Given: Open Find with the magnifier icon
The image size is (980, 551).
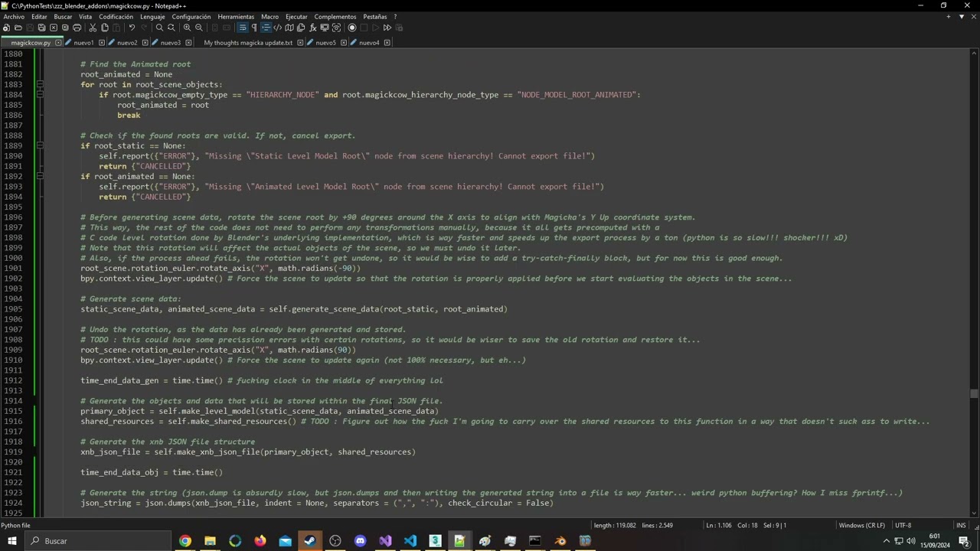Looking at the screenshot, I should point(159,28).
